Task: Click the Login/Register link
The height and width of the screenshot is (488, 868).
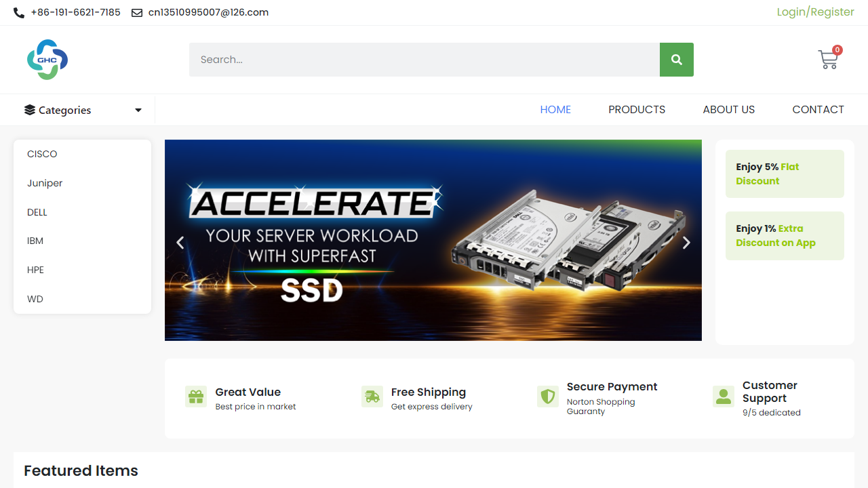Action: (x=815, y=12)
